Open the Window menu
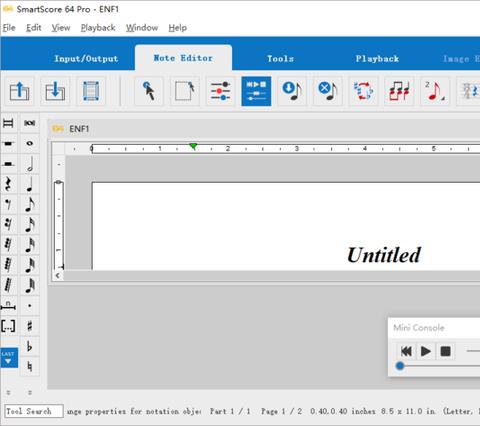 click(142, 28)
